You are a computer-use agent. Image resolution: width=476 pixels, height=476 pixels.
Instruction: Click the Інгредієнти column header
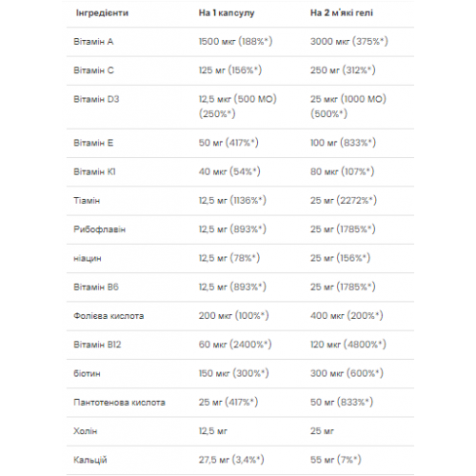click(102, 13)
